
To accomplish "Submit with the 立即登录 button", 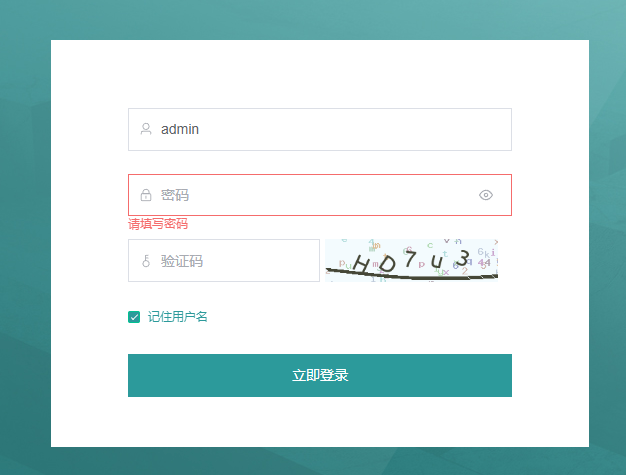I will (x=320, y=375).
